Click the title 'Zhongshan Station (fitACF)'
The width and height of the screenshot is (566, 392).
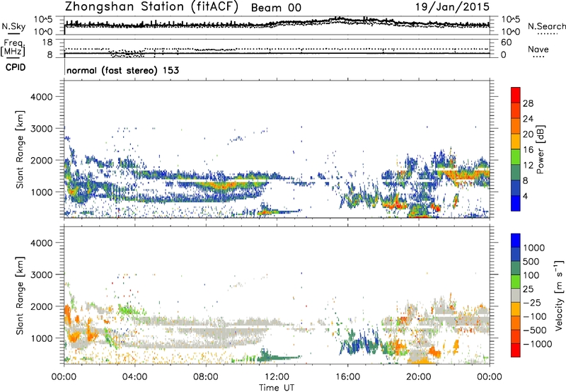[151, 7]
